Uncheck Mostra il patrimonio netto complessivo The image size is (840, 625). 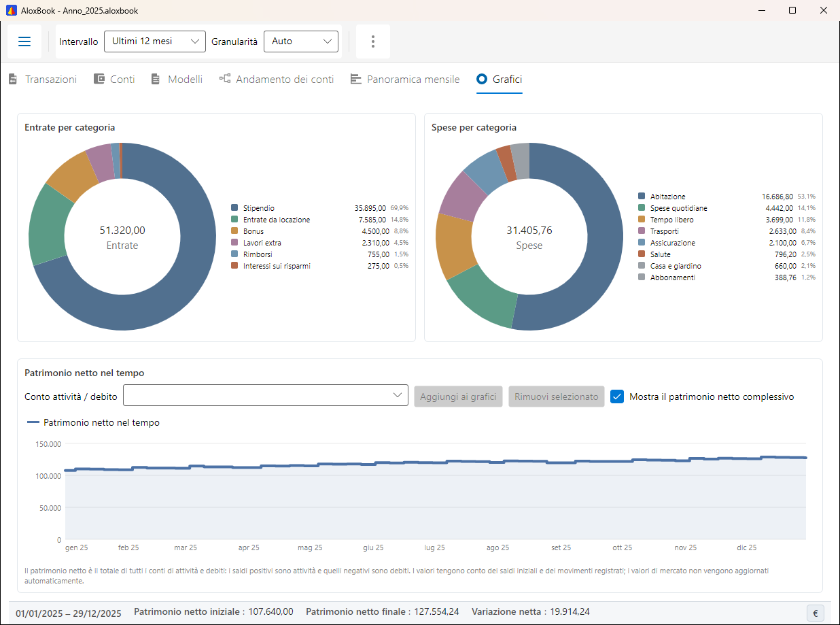point(617,396)
